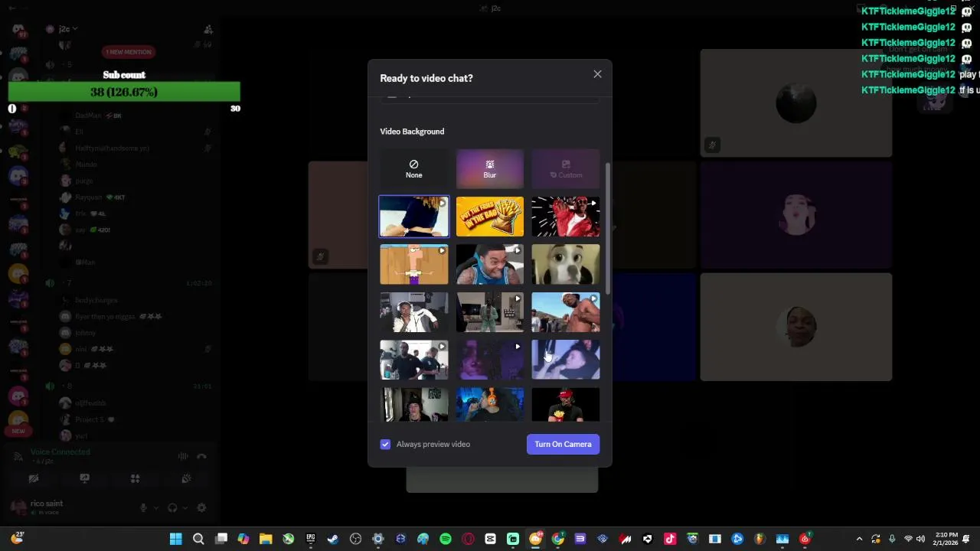Open Task View on the taskbar
Viewport: 980px width, 551px height.
tap(220, 539)
